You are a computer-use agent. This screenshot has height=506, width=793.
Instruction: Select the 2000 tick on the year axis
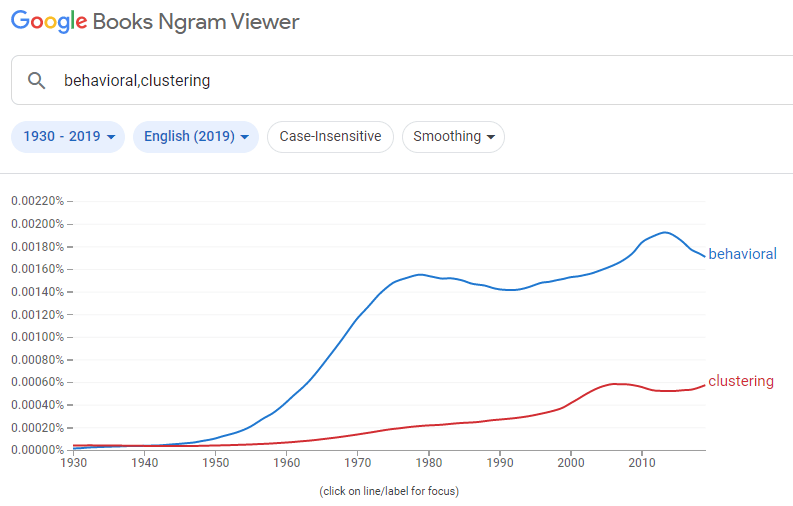click(571, 463)
